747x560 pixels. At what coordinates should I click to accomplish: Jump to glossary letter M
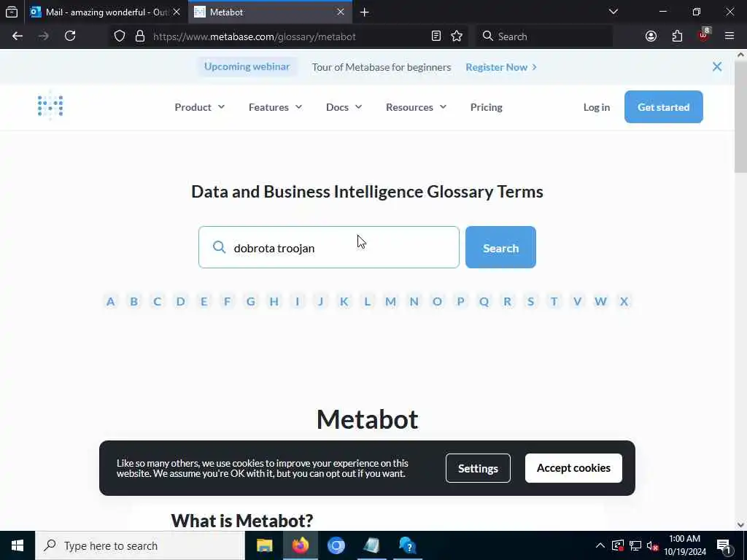(391, 301)
